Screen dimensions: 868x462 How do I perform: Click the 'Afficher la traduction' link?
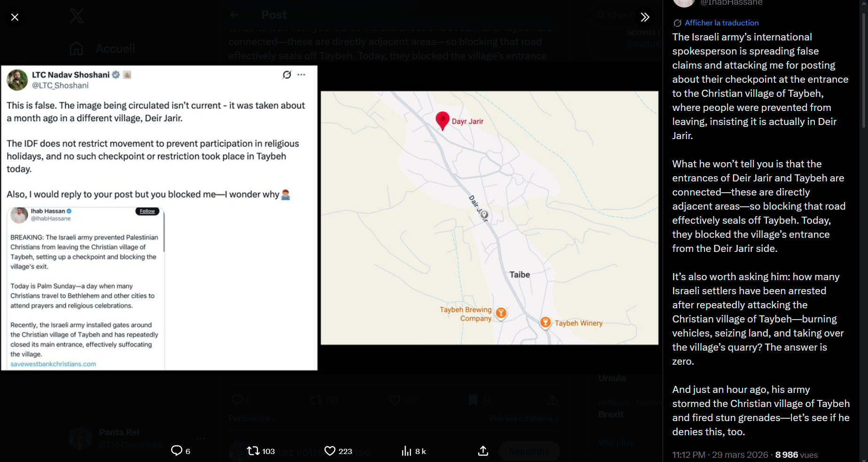pyautogui.click(x=721, y=23)
